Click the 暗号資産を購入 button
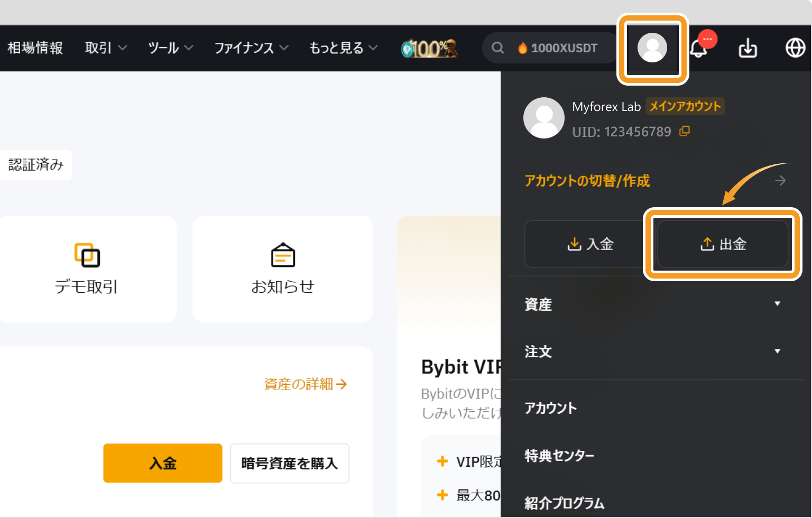812x518 pixels. [x=290, y=463]
